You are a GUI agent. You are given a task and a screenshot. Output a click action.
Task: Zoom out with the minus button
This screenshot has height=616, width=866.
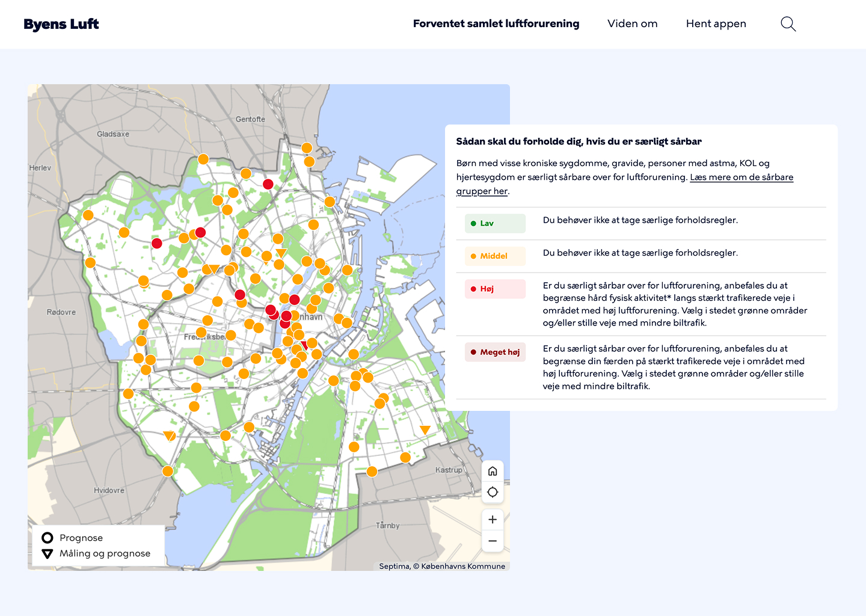(493, 541)
